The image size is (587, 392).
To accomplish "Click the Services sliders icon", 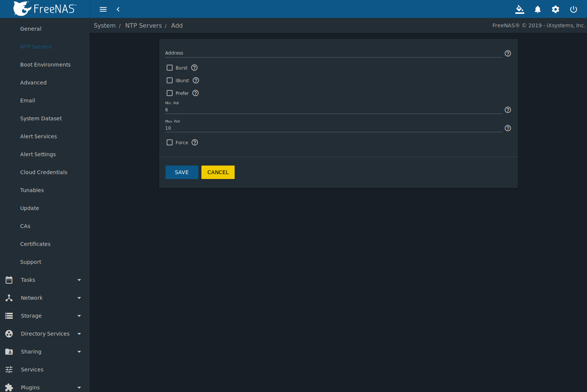I will coord(9,370).
